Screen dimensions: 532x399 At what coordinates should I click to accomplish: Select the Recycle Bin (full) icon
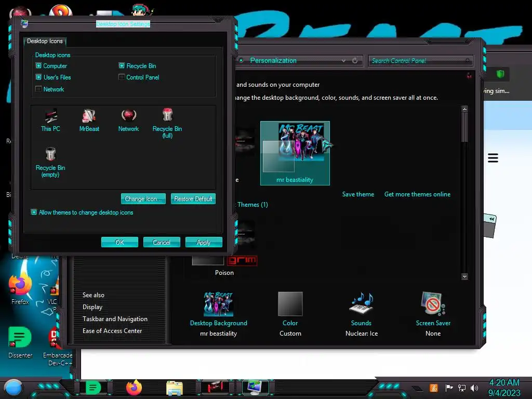tap(167, 124)
